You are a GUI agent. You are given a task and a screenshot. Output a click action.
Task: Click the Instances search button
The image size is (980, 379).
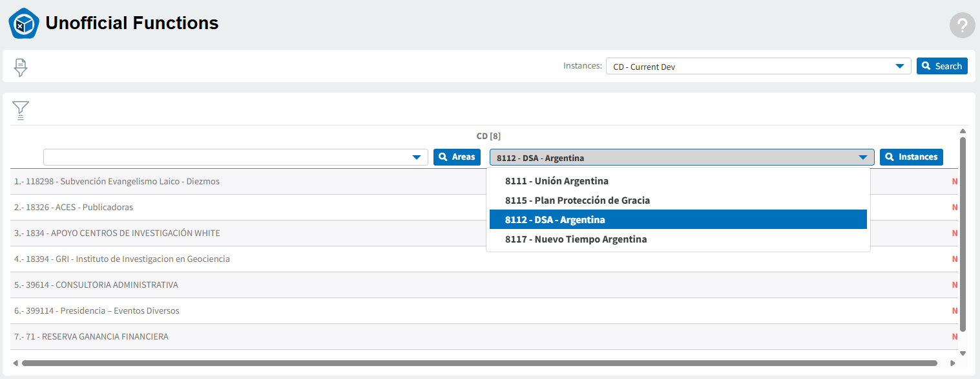point(911,157)
